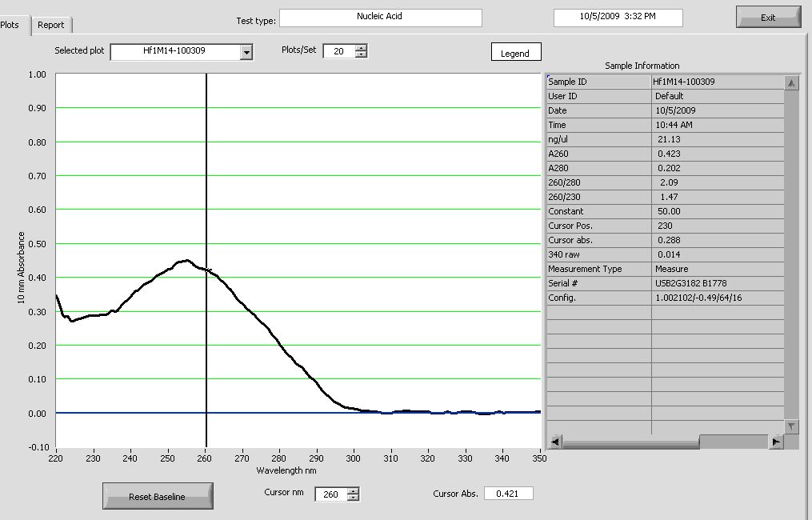Image resolution: width=812 pixels, height=520 pixels.
Task: Click the horizontal scroll right arrow
Action: [x=776, y=442]
